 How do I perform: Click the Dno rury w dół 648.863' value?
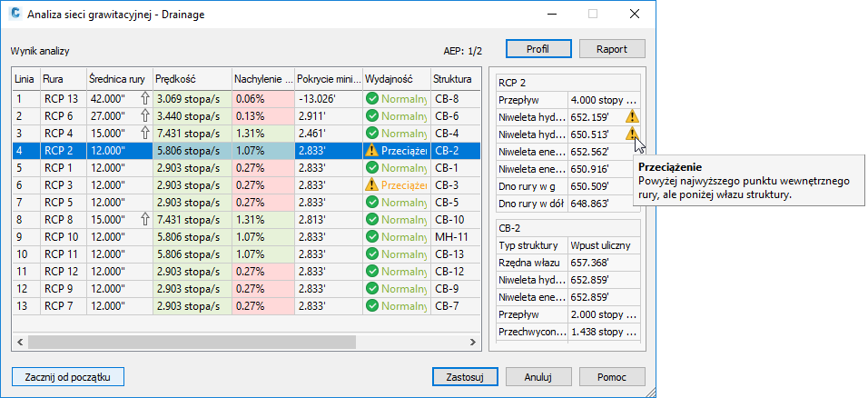point(604,204)
